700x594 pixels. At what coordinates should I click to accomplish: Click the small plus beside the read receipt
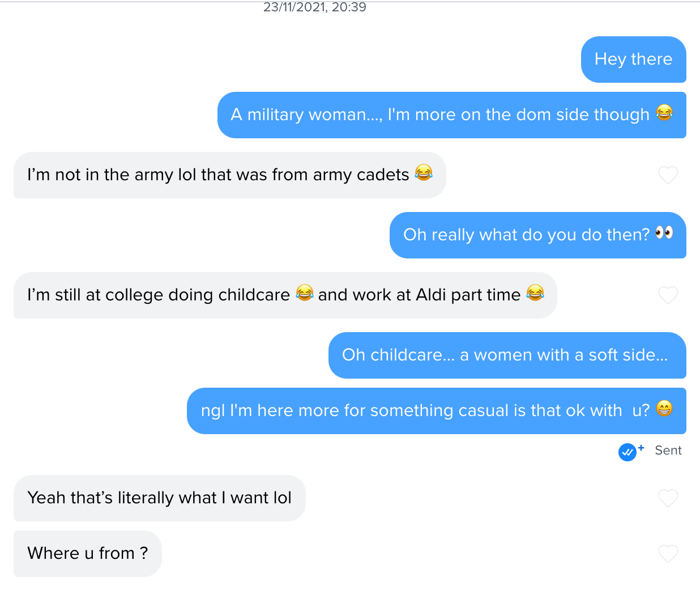[641, 448]
